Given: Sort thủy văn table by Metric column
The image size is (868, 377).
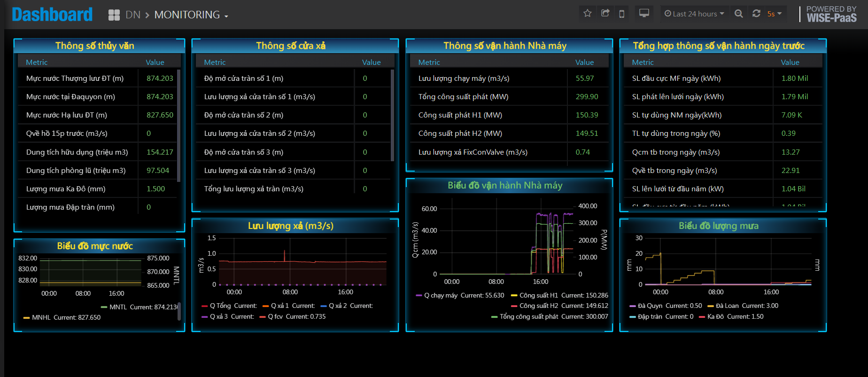Looking at the screenshot, I should tap(37, 62).
